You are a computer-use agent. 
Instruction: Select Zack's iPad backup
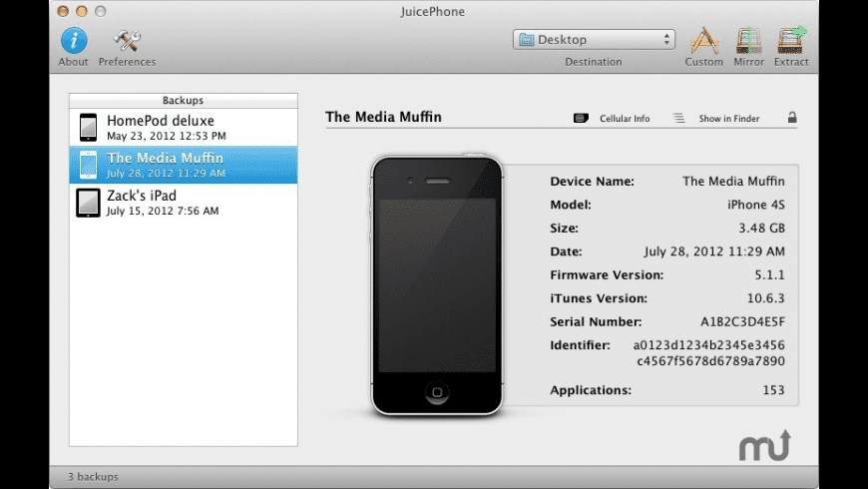pos(184,203)
